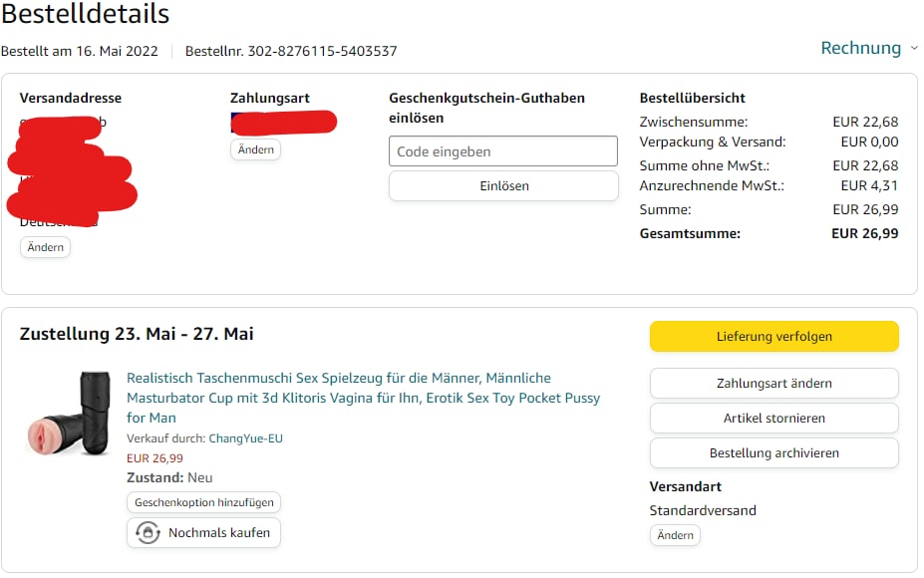Click Ändern under Zahlungsart

click(x=255, y=149)
